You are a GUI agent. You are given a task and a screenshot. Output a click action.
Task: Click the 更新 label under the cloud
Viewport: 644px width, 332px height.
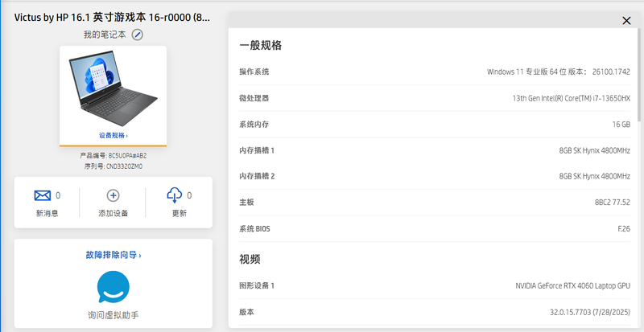tap(179, 214)
